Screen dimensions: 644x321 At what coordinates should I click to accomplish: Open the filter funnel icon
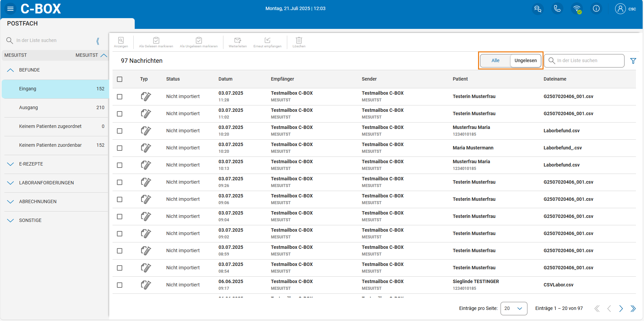click(633, 61)
